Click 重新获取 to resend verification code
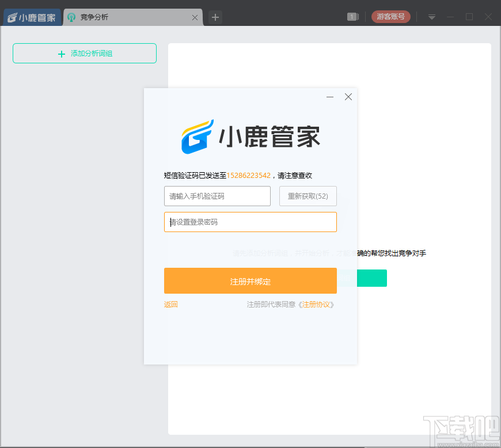 (x=308, y=196)
